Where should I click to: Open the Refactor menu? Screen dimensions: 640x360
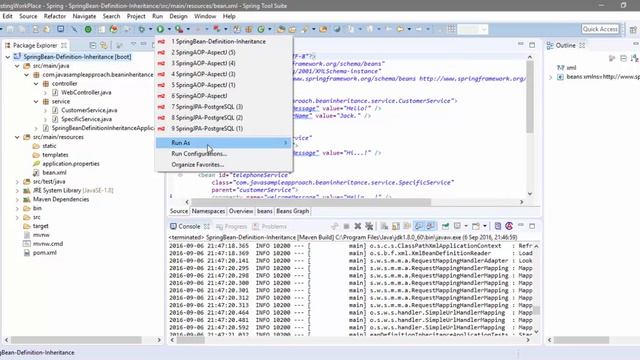coord(55,16)
